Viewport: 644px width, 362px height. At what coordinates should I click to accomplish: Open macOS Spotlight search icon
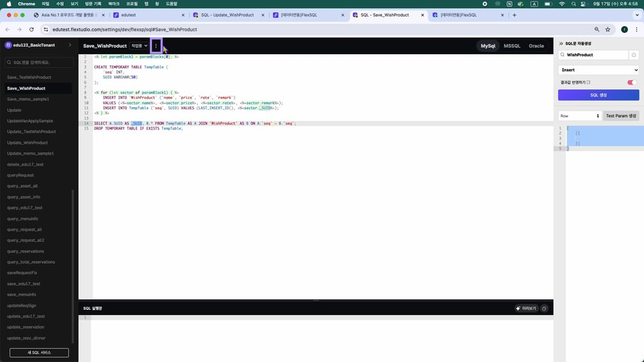tap(573, 4)
